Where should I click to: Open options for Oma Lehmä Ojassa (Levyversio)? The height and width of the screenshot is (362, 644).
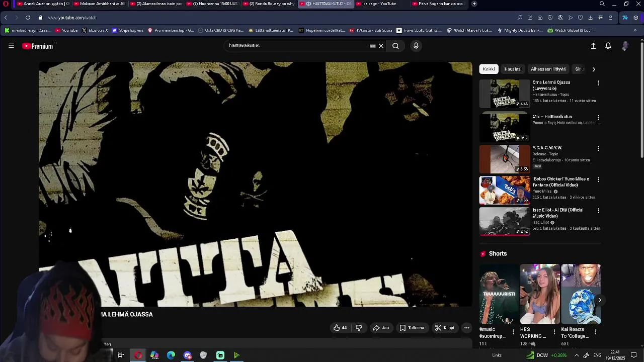tap(598, 83)
